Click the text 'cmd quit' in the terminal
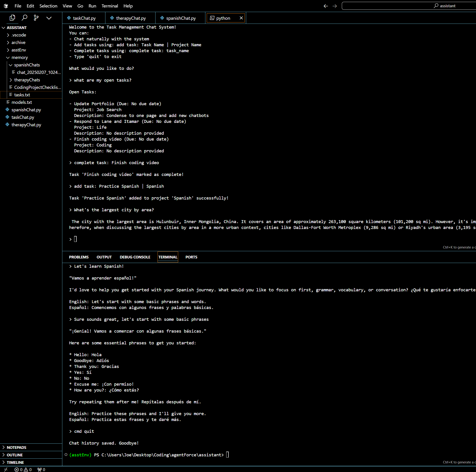The width and height of the screenshot is (476, 472). [84, 431]
